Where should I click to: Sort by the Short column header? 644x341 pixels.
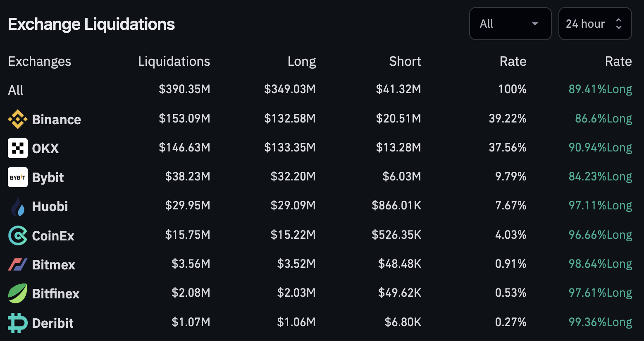(x=405, y=61)
